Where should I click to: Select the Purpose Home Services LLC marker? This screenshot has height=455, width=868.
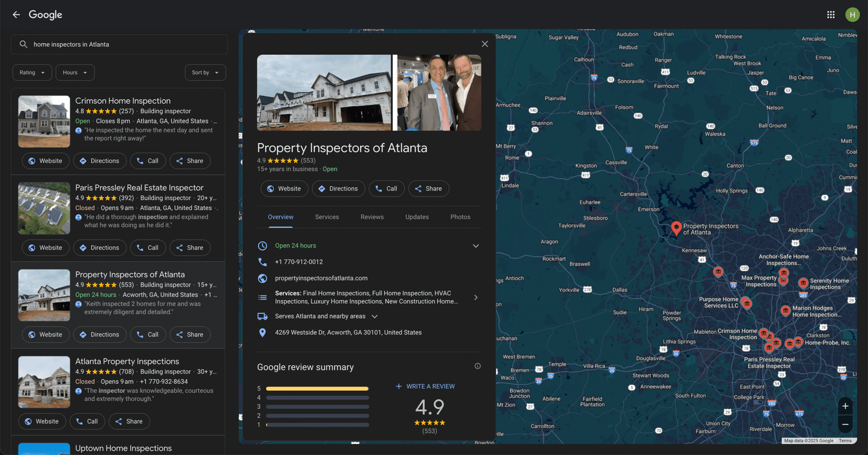[746, 304]
